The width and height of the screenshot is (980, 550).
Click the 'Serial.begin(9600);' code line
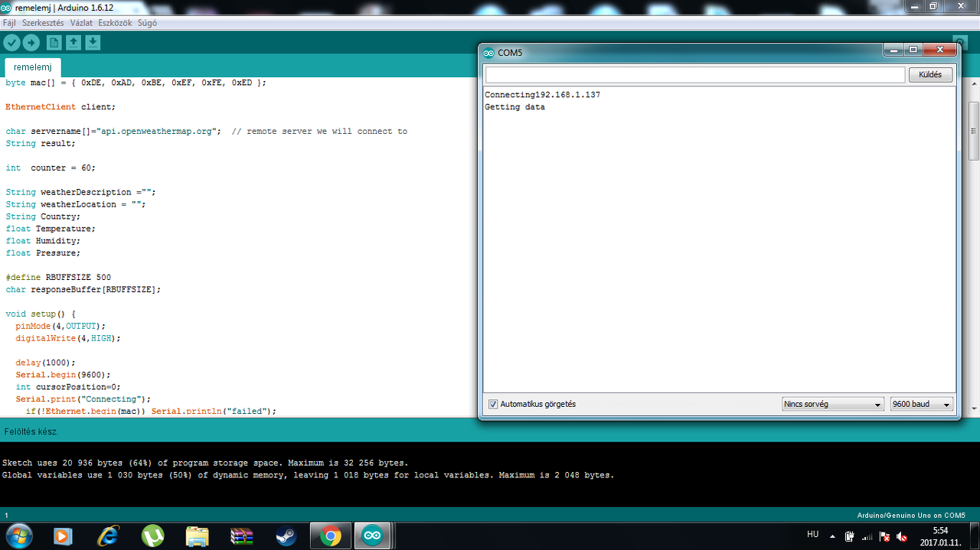(x=64, y=375)
